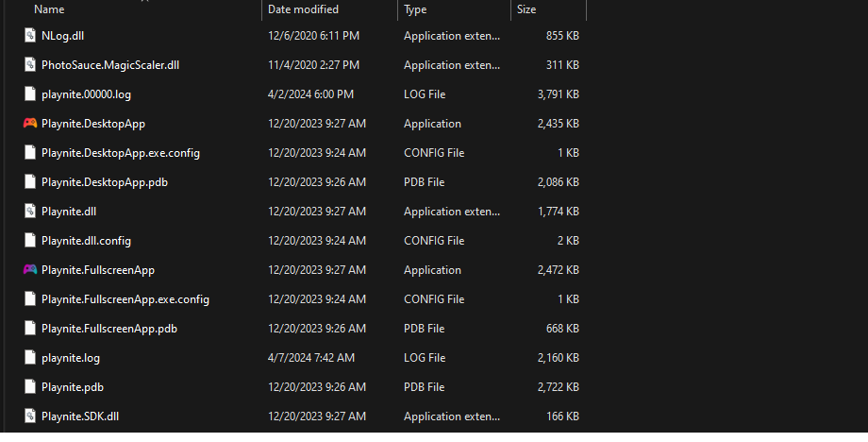Click the Playnite.DesktopApp controller icon
This screenshot has height=442, width=868.
point(29,124)
